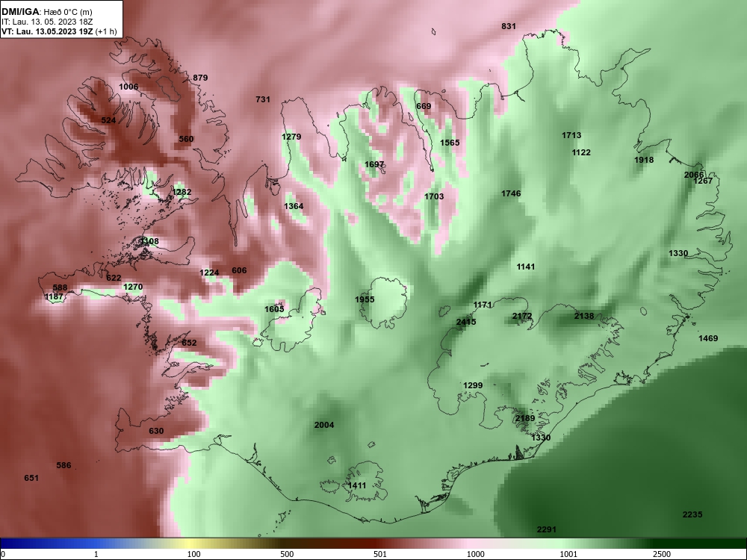Select the 1279 height label
This screenshot has width=747, height=560.
(291, 137)
